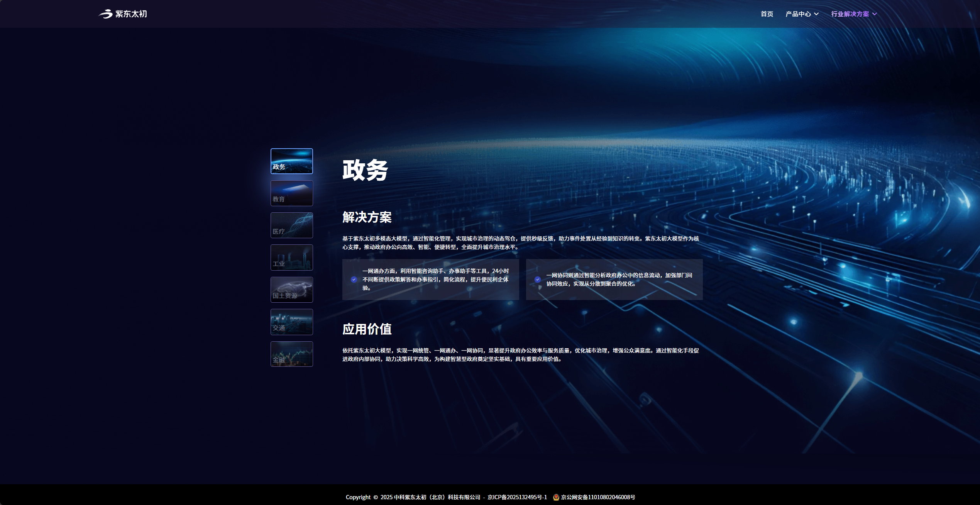
Task: Select the 医疗 industry thumbnail
Action: click(292, 225)
